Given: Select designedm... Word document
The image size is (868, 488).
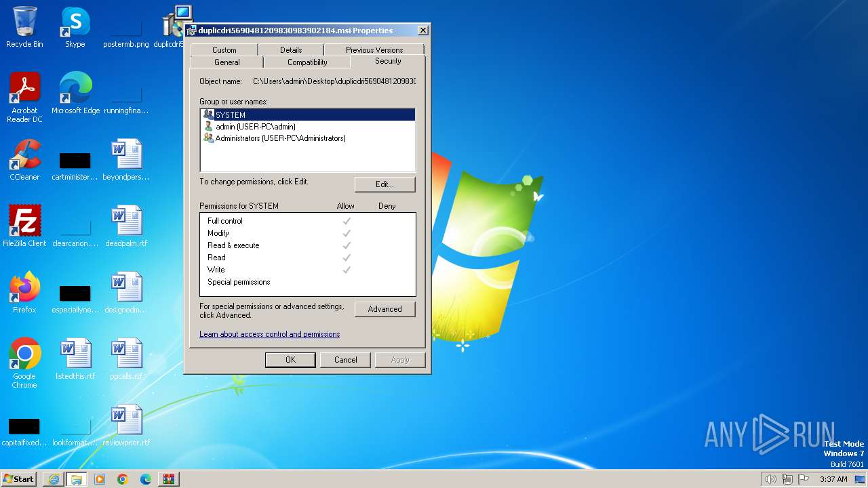Looking at the screenshot, I should [126, 293].
